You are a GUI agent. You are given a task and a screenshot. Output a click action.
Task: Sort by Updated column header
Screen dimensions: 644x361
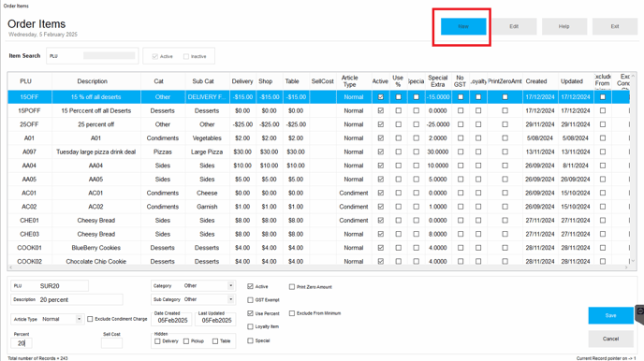tap(572, 81)
